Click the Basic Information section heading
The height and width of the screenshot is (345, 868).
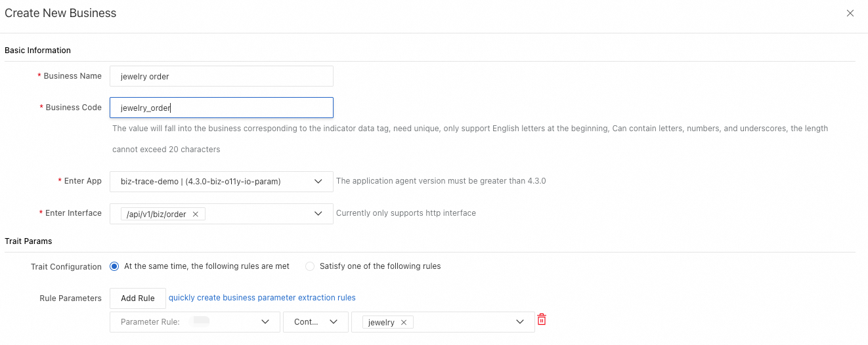(37, 51)
